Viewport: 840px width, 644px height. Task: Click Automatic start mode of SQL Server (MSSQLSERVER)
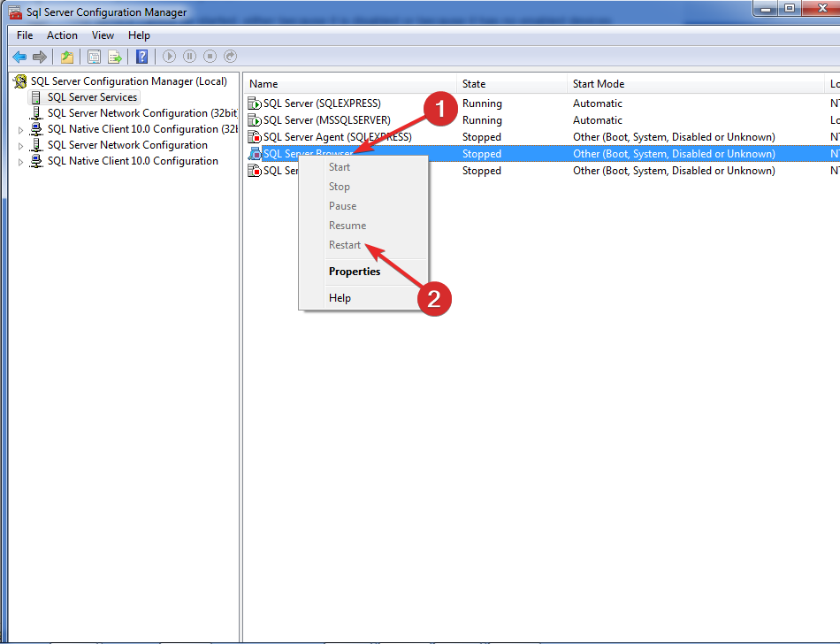[x=598, y=120]
